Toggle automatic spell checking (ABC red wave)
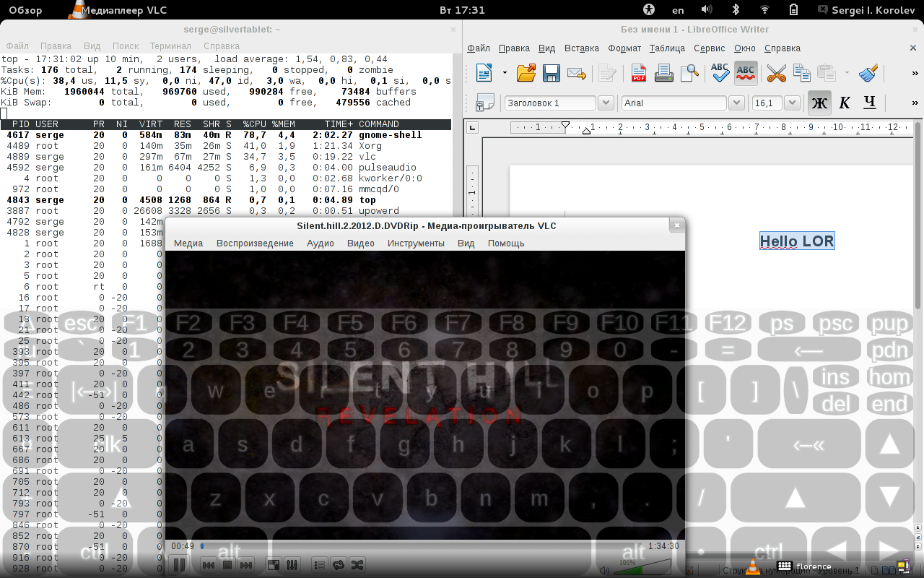924x578 pixels. click(x=746, y=72)
